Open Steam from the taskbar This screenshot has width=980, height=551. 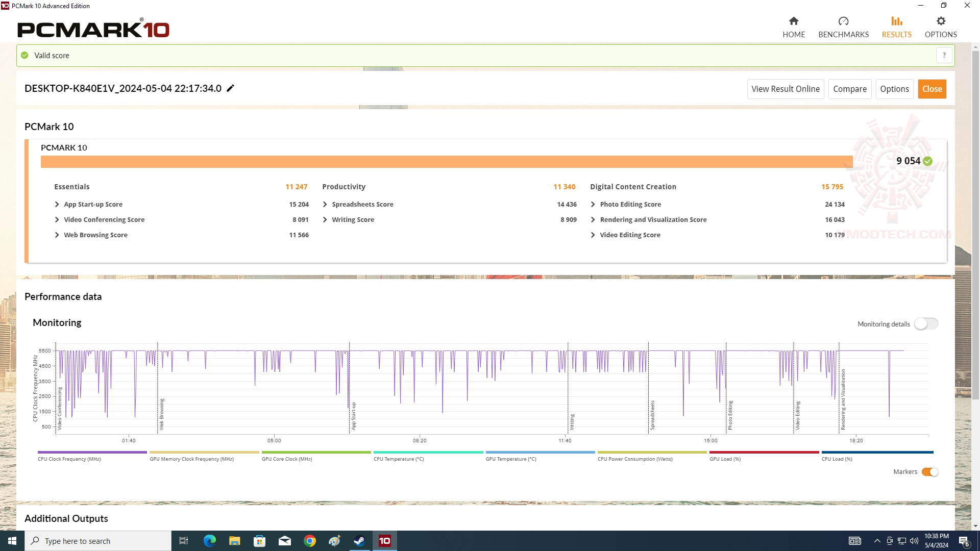point(359,541)
